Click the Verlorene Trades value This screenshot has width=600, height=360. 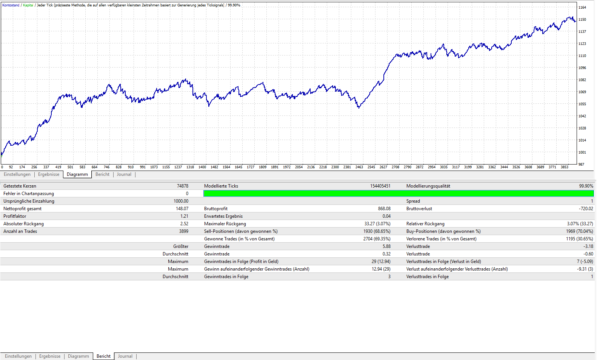click(x=580, y=239)
